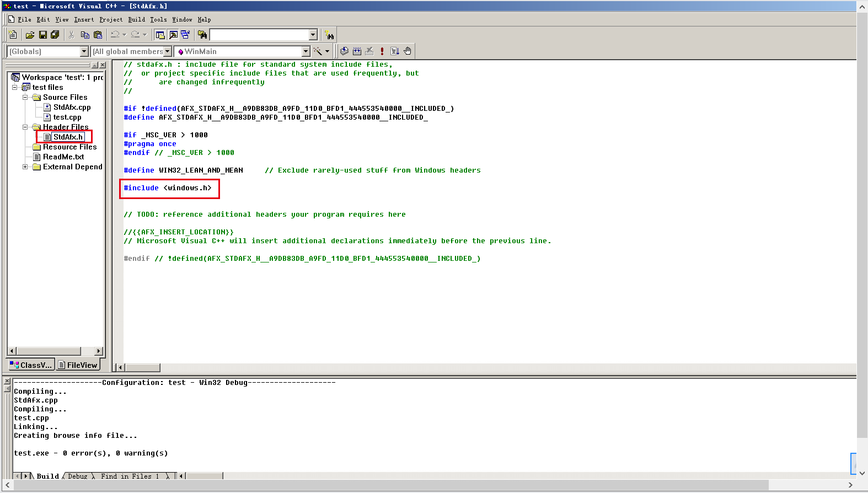Toggle the Output window icon
Viewport: 868px width, 493px height.
173,35
